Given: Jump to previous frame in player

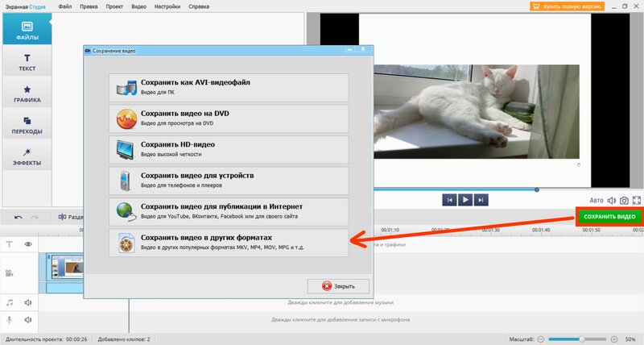Looking at the screenshot, I should [x=449, y=200].
